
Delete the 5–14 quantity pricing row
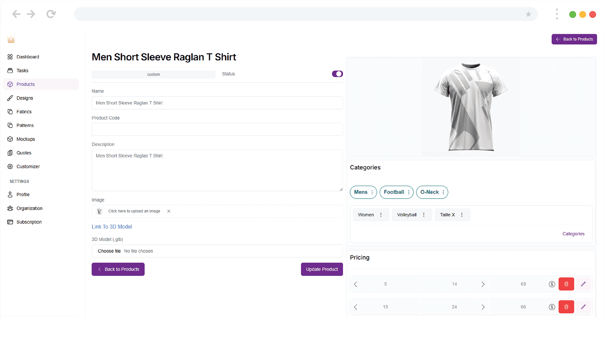(566, 284)
